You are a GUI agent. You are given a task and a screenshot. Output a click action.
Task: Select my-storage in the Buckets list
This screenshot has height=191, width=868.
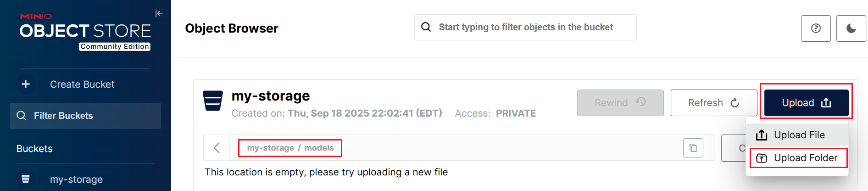pyautogui.click(x=76, y=179)
